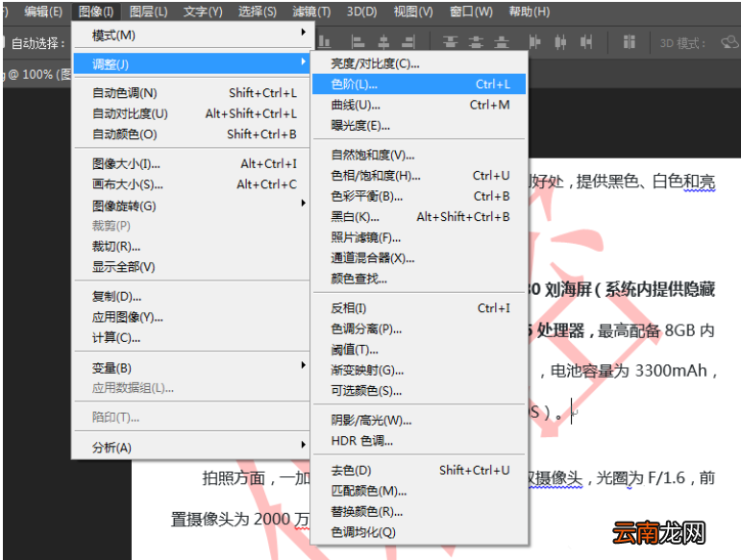
Task: Open 曲线(U)... adjustment
Action: click(x=419, y=105)
